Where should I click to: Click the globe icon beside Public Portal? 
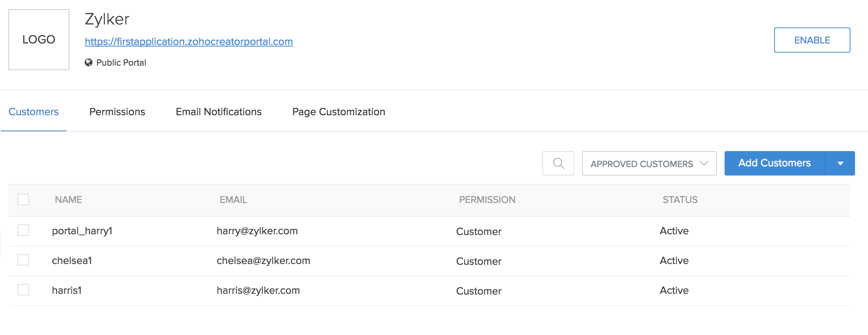(88, 63)
